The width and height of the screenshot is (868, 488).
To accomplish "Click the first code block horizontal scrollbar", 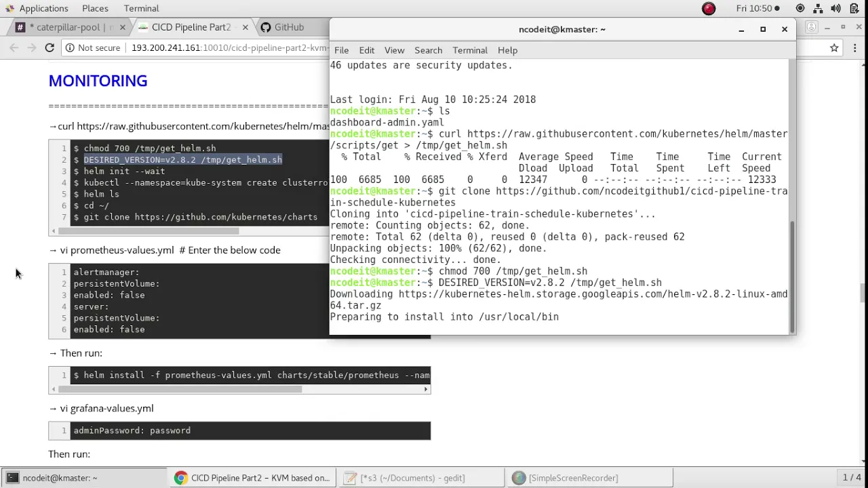I will pos(149,230).
